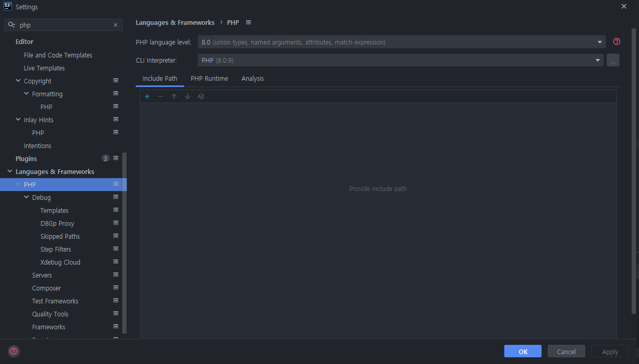This screenshot has width=639, height=364.
Task: Collapse the Copyright tree node arrow
Action: pyautogui.click(x=18, y=81)
